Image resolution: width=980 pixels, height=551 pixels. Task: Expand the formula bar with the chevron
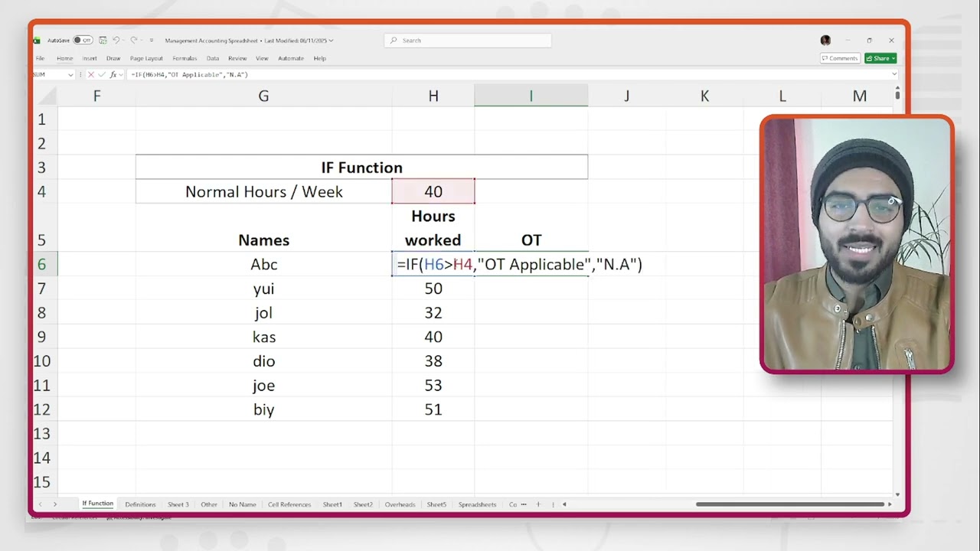point(894,75)
